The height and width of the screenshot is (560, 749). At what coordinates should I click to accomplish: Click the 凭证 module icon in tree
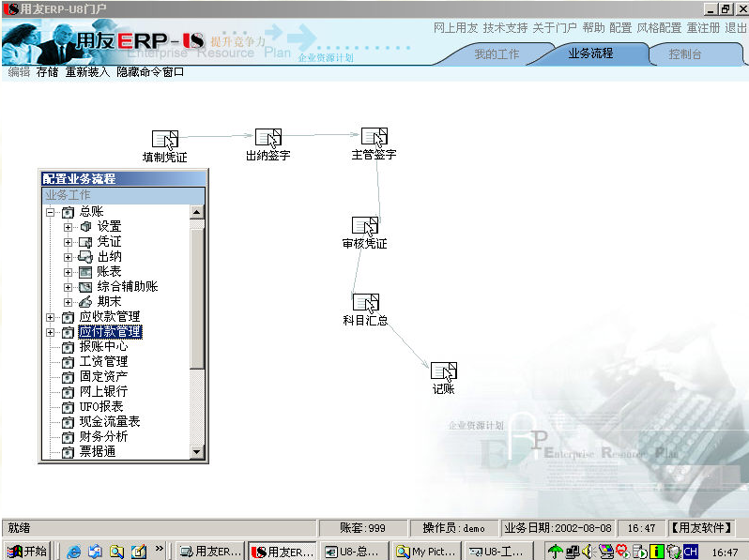click(85, 242)
